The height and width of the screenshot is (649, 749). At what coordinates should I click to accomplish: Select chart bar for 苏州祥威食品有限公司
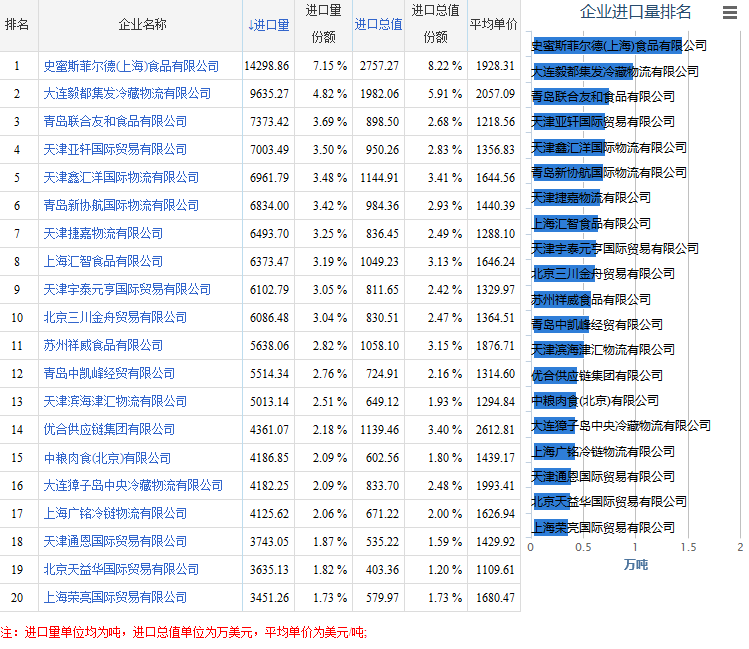562,299
